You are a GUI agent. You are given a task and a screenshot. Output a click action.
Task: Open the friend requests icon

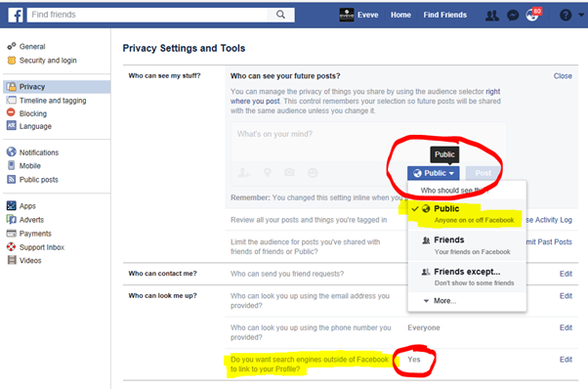(492, 16)
